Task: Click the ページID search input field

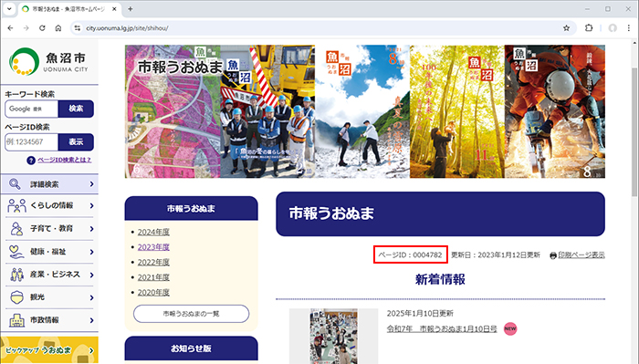Action: (32, 141)
